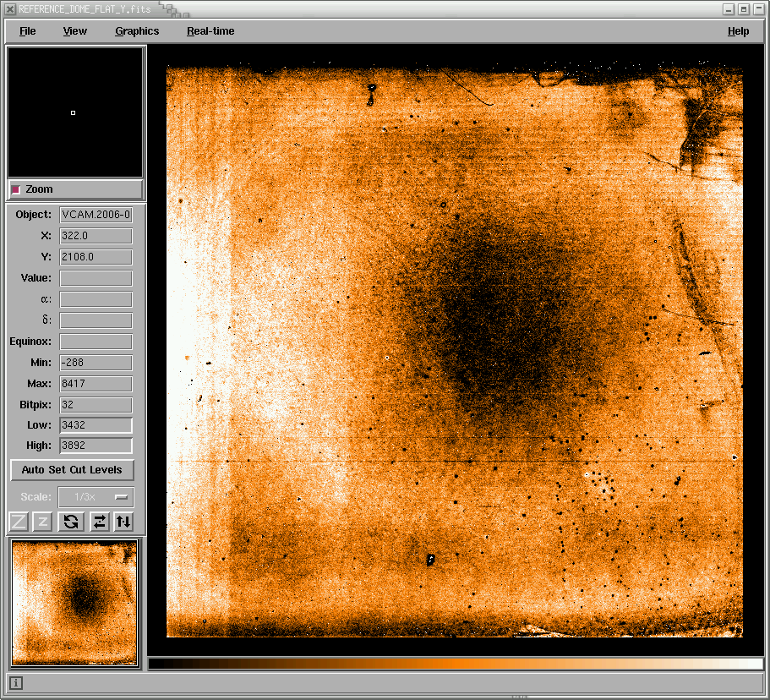Click the large Z zoom-in icon
Image resolution: width=770 pixels, height=700 pixels.
tap(19, 522)
